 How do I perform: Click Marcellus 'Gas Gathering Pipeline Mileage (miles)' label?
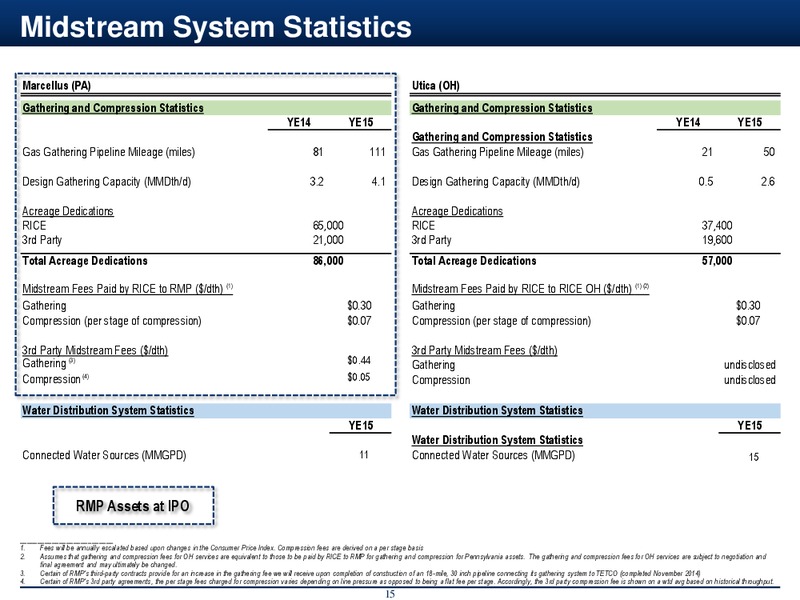click(x=109, y=152)
